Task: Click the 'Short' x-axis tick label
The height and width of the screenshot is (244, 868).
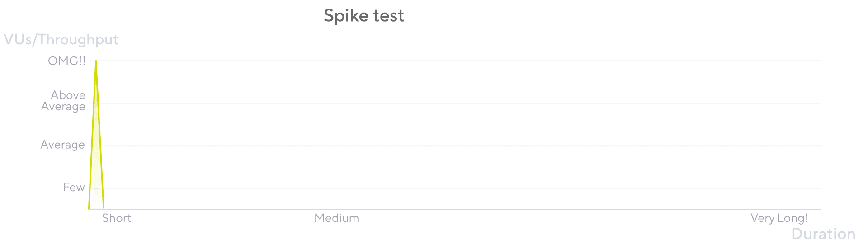Action: (117, 218)
